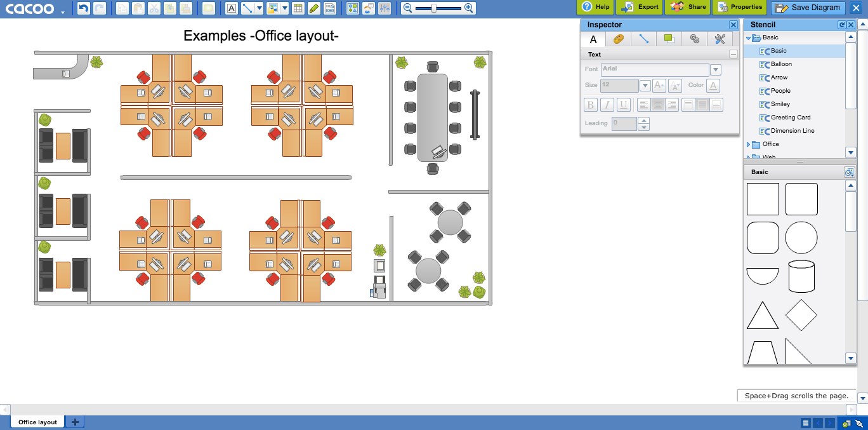Open diagram Properties
The image size is (868, 430).
739,7
